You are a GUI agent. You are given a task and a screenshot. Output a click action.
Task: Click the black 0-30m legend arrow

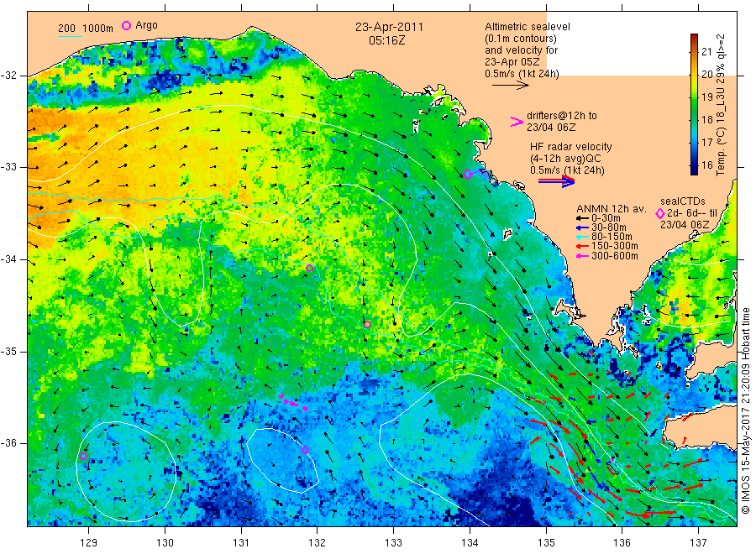click(582, 218)
